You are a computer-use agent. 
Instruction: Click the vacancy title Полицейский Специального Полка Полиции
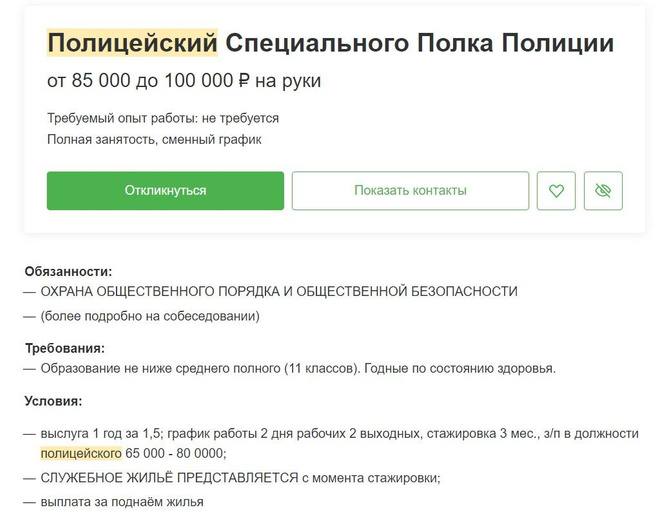coord(330,44)
